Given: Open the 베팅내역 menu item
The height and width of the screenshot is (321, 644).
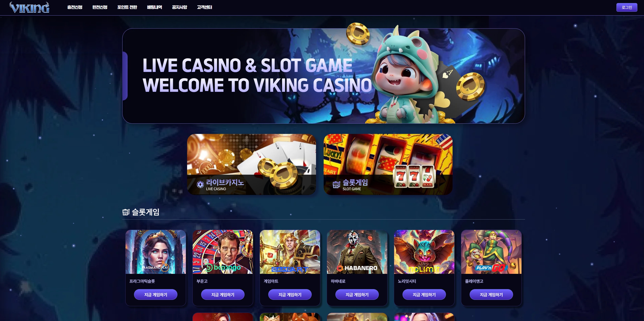Looking at the screenshot, I should click(x=154, y=7).
